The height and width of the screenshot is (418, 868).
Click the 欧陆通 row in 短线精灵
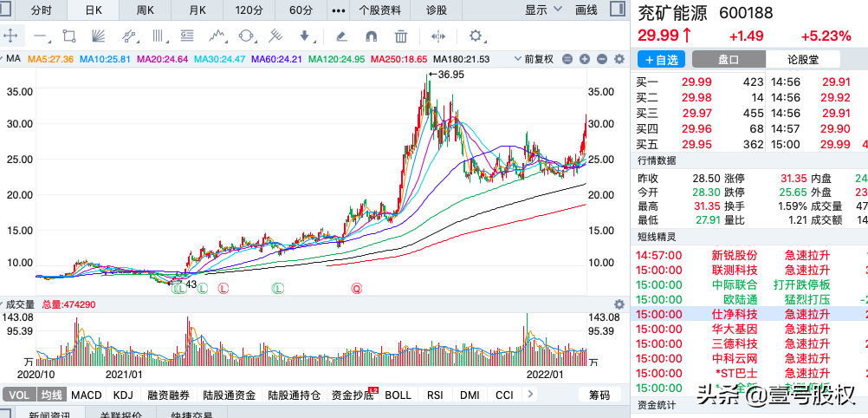749,299
